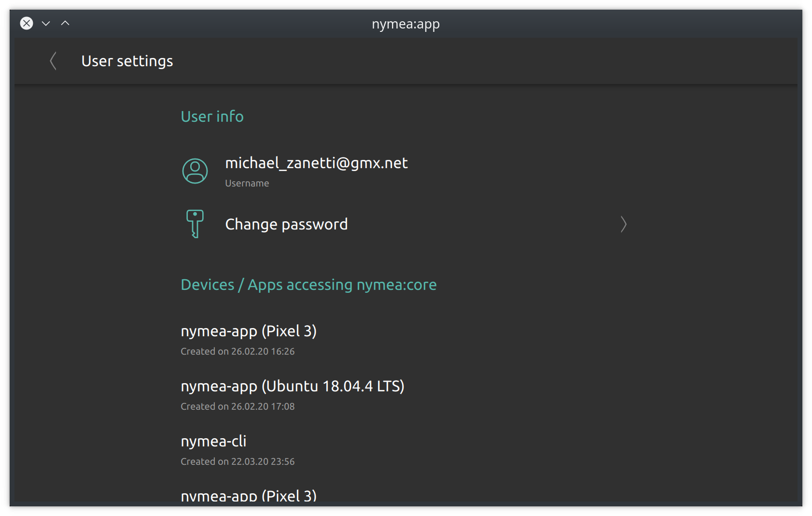
Task: Close the nymea:app window
Action: tap(27, 23)
